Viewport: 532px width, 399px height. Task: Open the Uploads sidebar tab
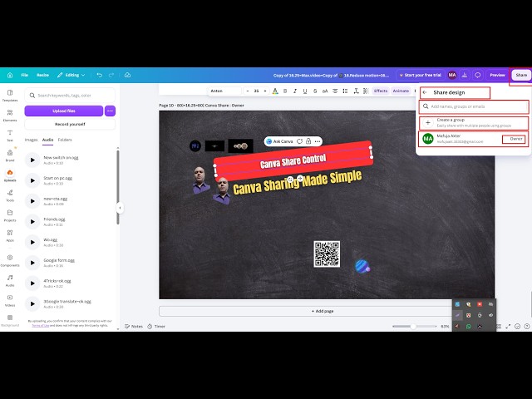[10, 175]
